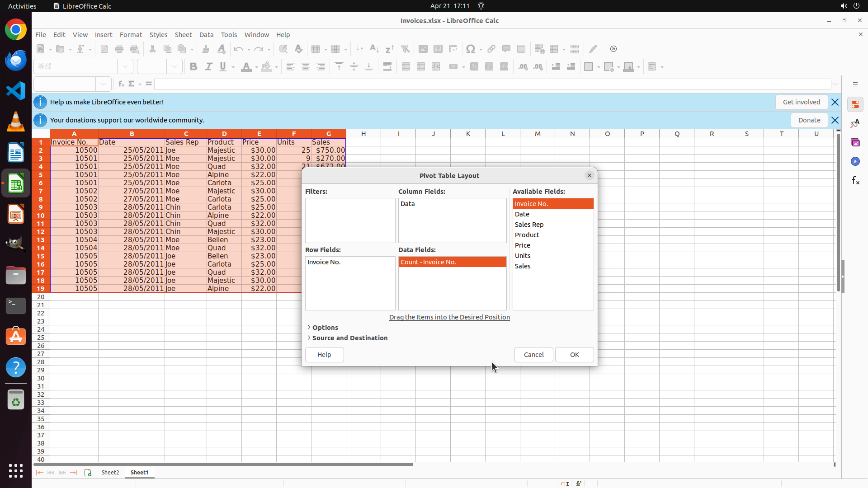Click OK in Pivot Table Layout
Image resolution: width=868 pixels, height=488 pixels.
(574, 355)
